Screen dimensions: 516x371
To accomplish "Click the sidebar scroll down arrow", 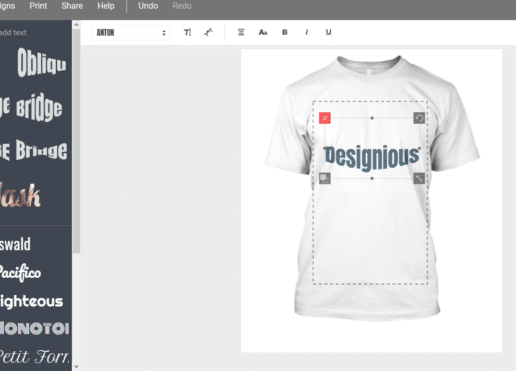I will (76, 367).
